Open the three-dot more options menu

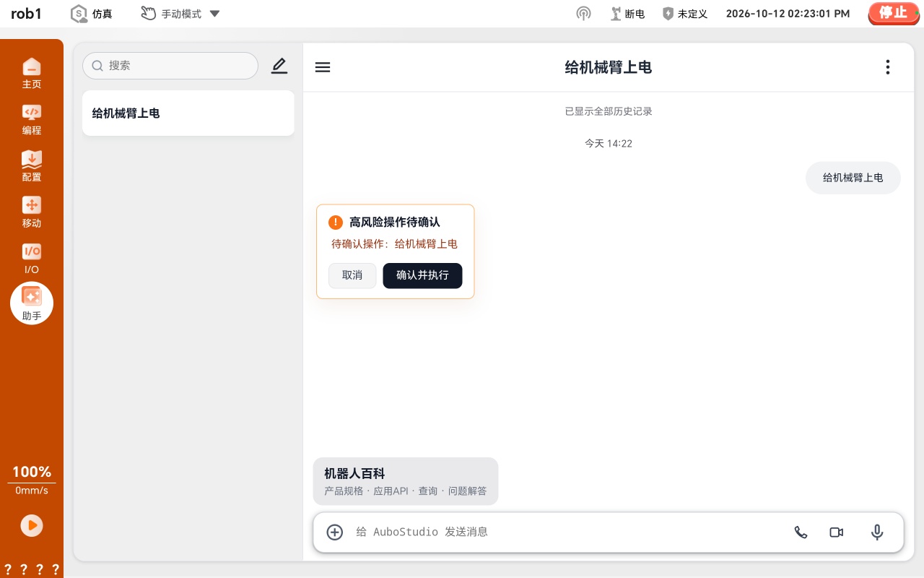(888, 67)
